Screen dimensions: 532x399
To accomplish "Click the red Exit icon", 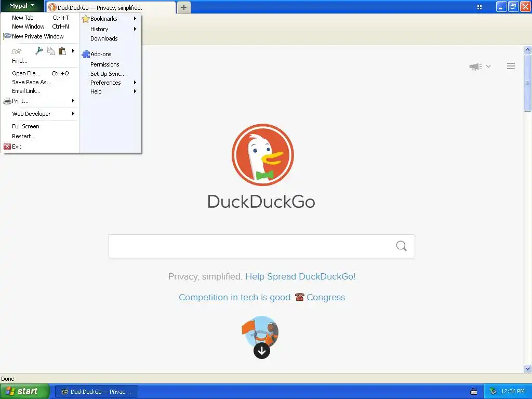I will [7, 147].
